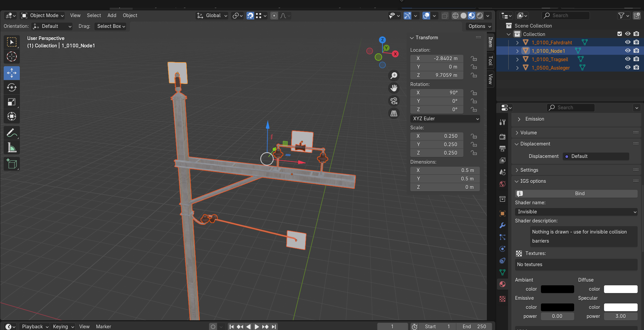The width and height of the screenshot is (644, 330).
Task: Click the Scale X value field
Action: 436,136
